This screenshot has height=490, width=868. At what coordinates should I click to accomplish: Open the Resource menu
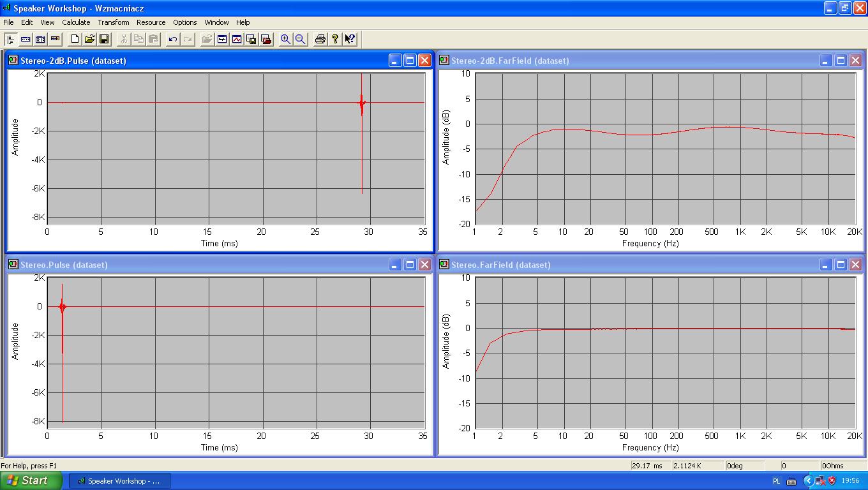151,22
